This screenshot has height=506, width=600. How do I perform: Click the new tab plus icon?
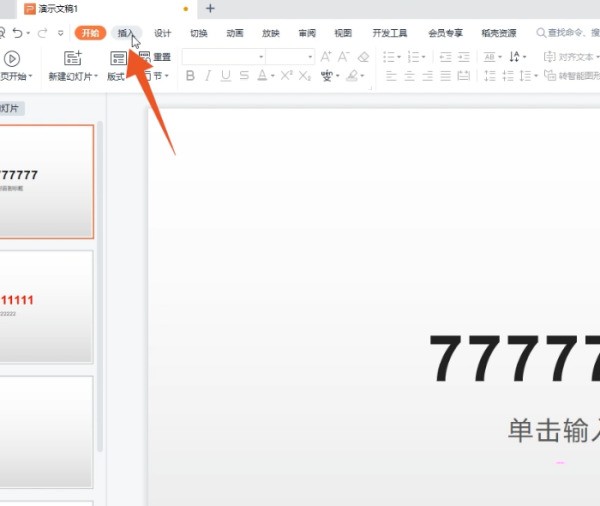(x=210, y=9)
